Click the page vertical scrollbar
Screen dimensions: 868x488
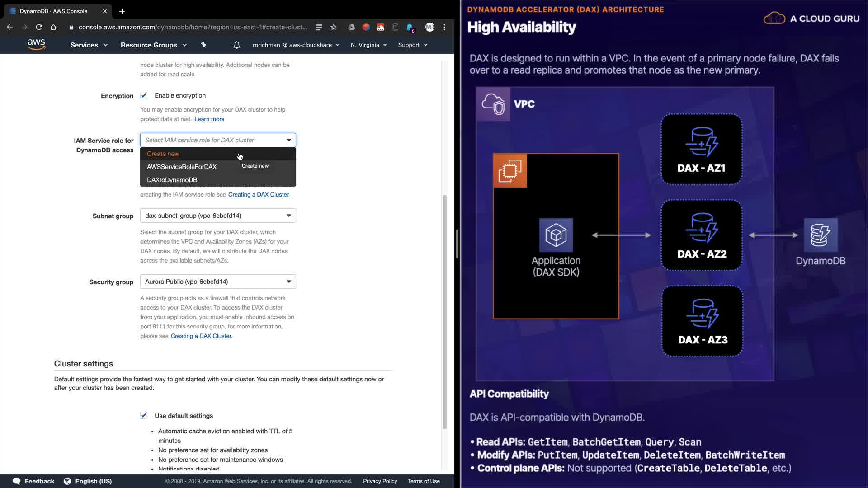(x=444, y=312)
